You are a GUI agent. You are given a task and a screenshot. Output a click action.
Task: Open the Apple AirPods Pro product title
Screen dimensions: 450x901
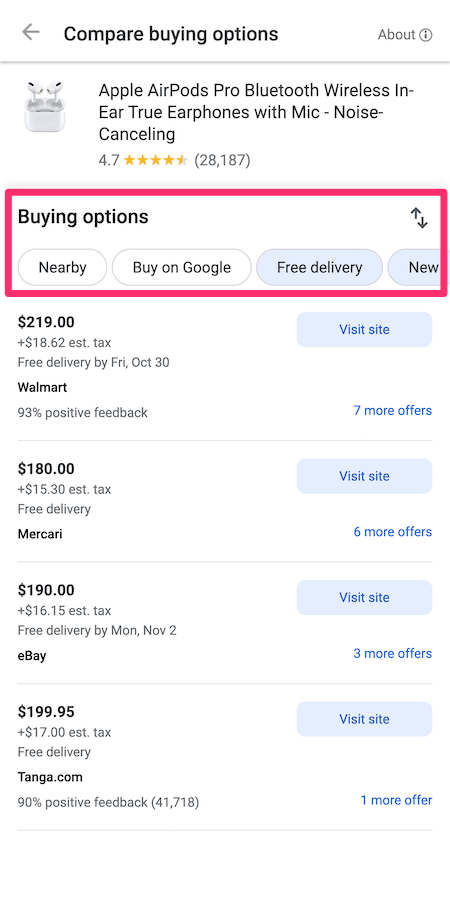click(x=256, y=113)
